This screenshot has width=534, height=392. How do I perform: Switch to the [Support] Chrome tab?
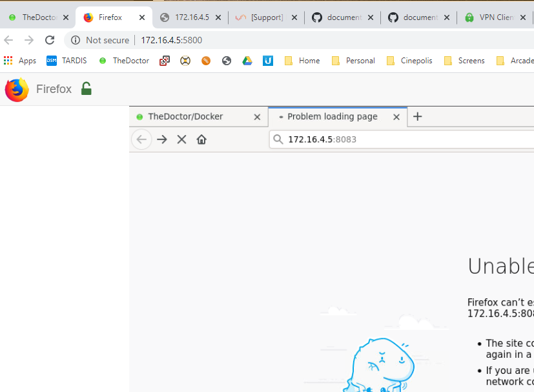[267, 17]
